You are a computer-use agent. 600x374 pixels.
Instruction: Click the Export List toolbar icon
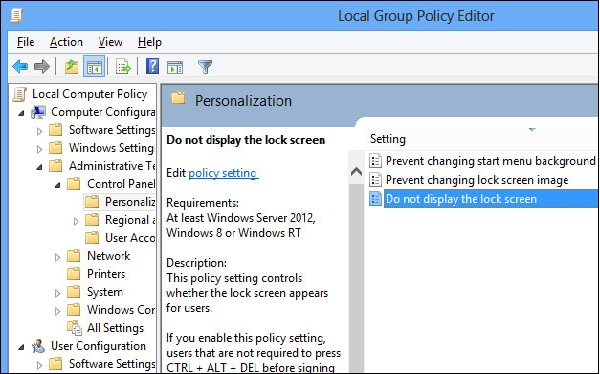coord(123,67)
